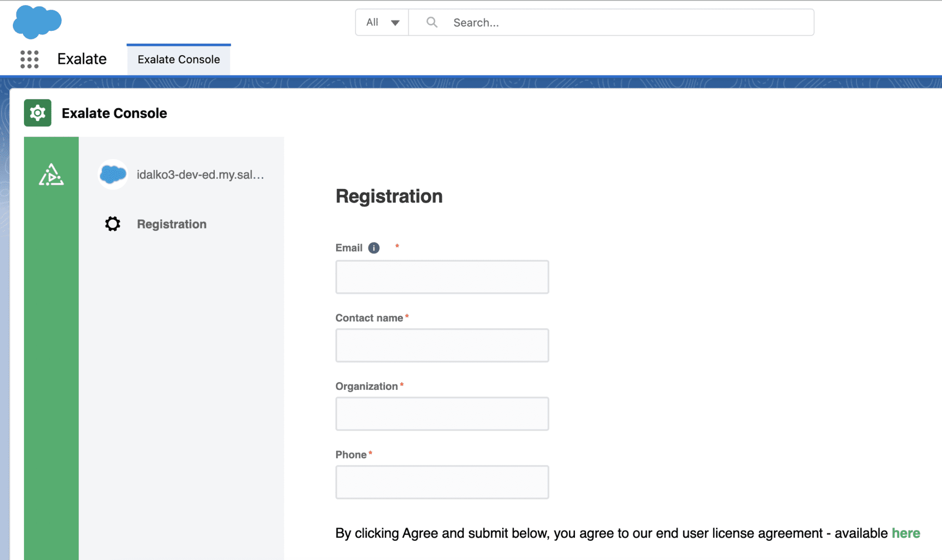The image size is (942, 560).
Task: Open the end user license agreement via here link
Action: pos(905,533)
